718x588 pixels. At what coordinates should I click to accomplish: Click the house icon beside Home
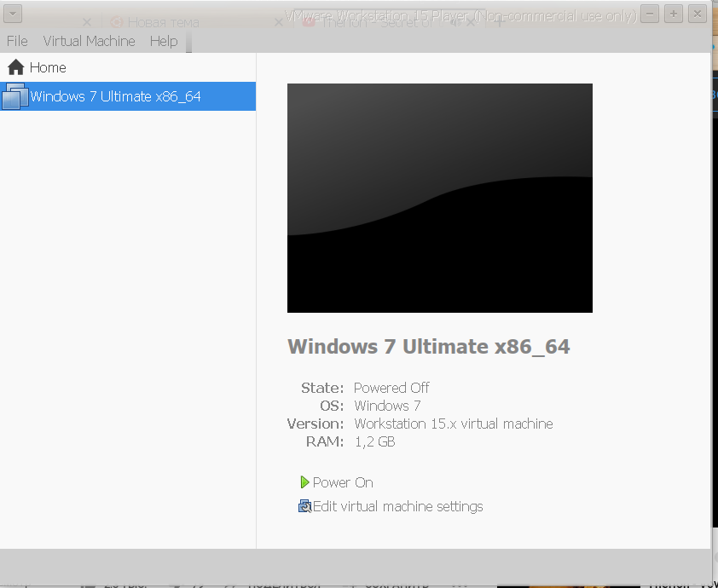15,67
